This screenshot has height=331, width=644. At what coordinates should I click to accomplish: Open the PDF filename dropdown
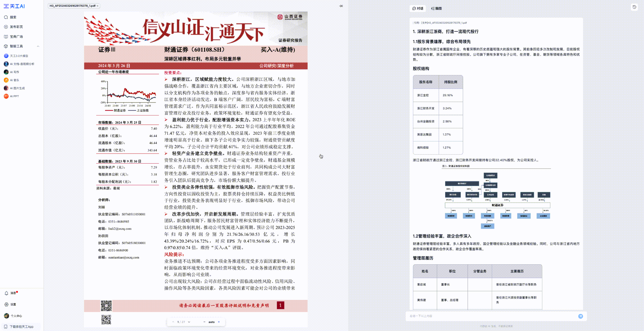pos(98,5)
